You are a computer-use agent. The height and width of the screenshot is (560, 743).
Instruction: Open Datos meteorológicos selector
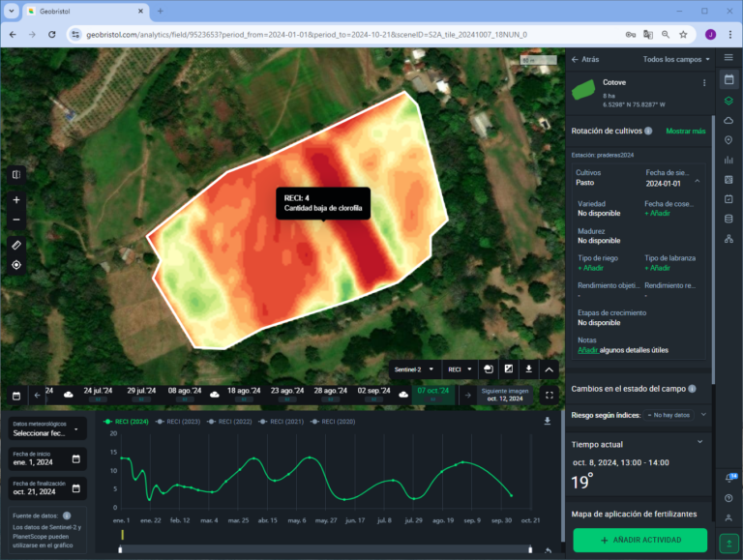pos(46,428)
